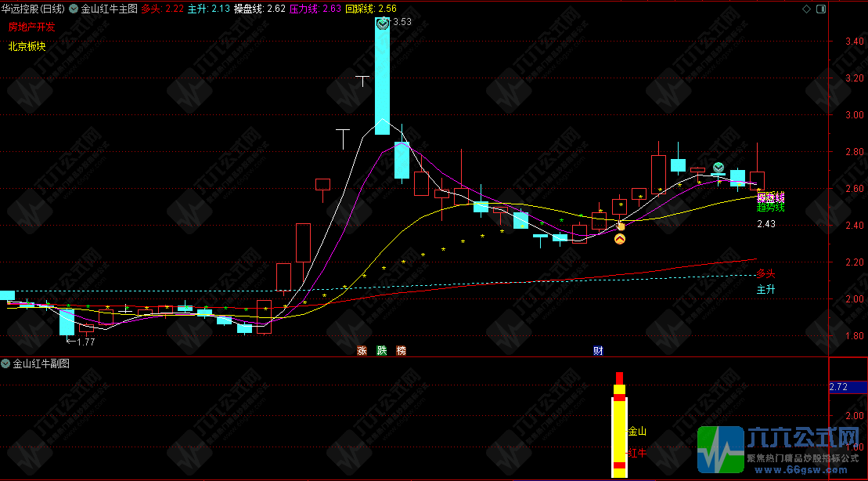The height and width of the screenshot is (481, 868).
Task: Click the diamond icon at top right
Action: coord(806,9)
